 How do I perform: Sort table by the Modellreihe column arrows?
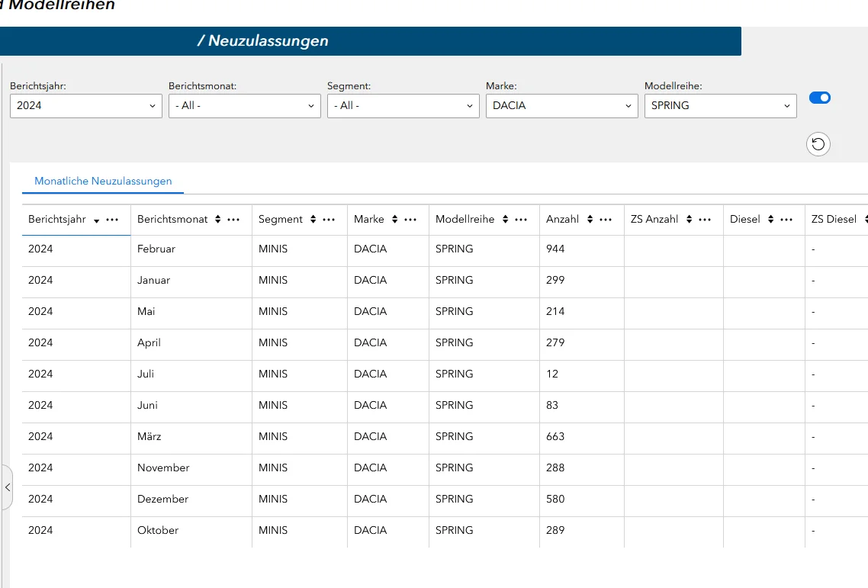pyautogui.click(x=504, y=220)
